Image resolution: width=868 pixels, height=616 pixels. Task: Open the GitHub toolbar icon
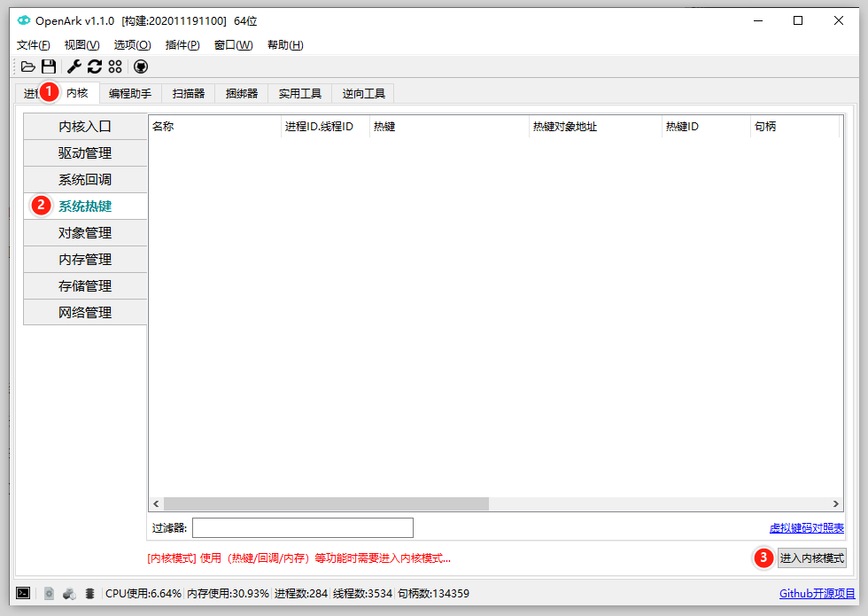[x=140, y=66]
